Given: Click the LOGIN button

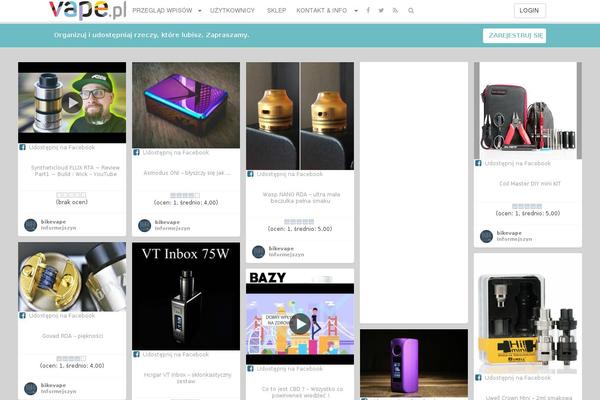Looking at the screenshot, I should coord(530,11).
